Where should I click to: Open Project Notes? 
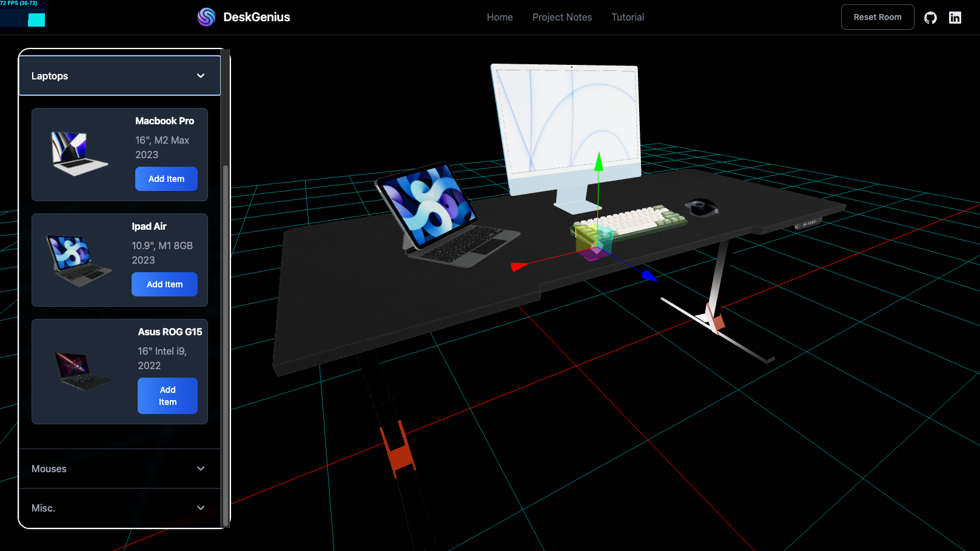click(x=562, y=17)
